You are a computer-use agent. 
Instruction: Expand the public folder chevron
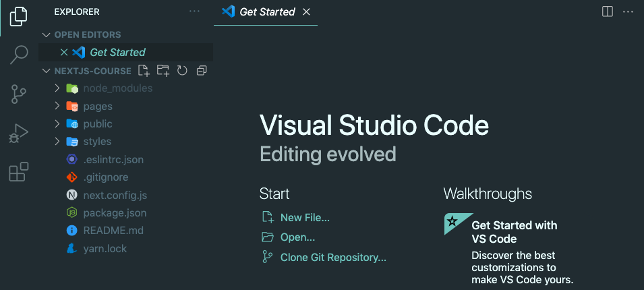coord(57,123)
